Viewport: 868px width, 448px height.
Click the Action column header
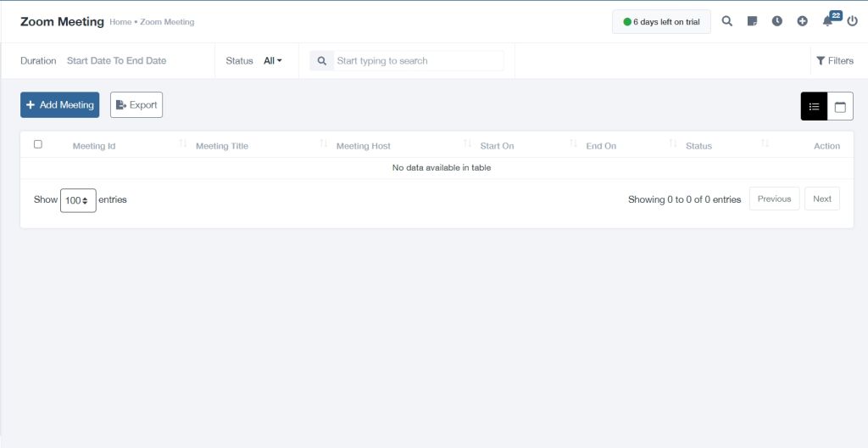(x=826, y=147)
